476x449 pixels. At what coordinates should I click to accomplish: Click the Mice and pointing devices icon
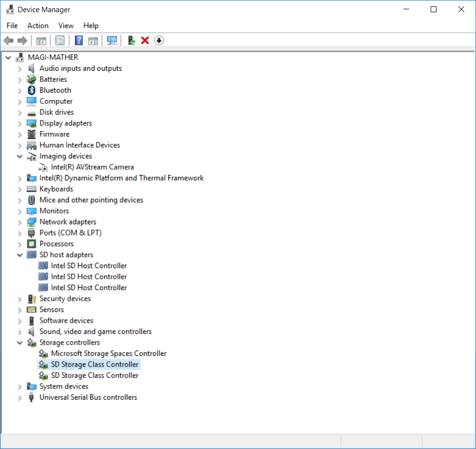tap(31, 199)
